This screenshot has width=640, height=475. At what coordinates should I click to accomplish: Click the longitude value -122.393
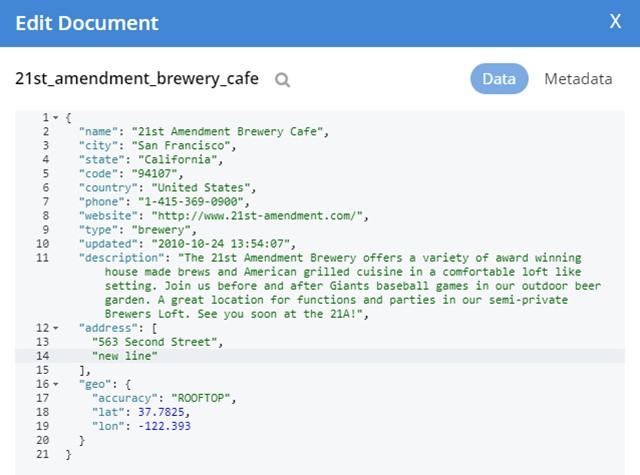tap(164, 426)
